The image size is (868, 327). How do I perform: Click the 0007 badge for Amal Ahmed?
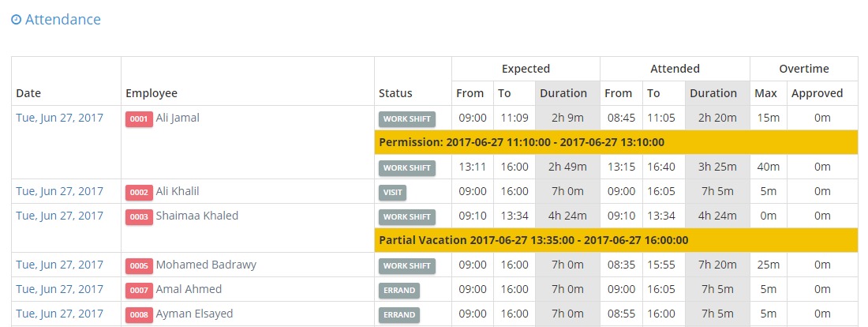pos(139,291)
